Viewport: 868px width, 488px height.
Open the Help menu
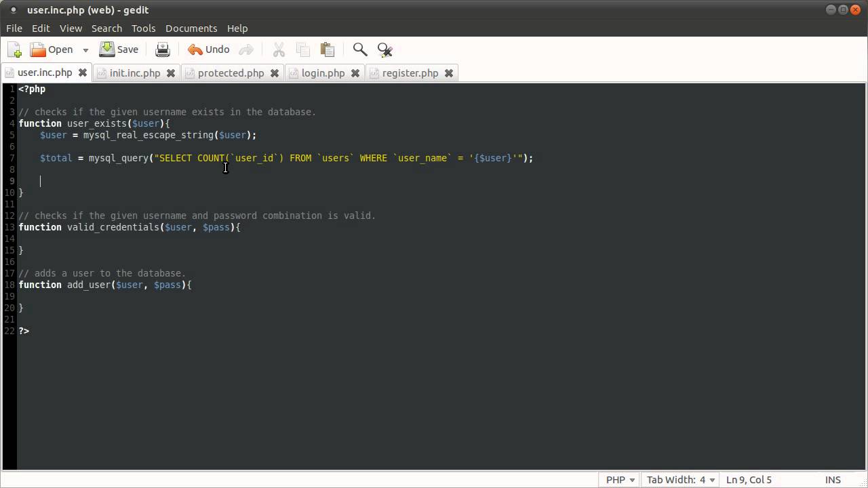(237, 28)
